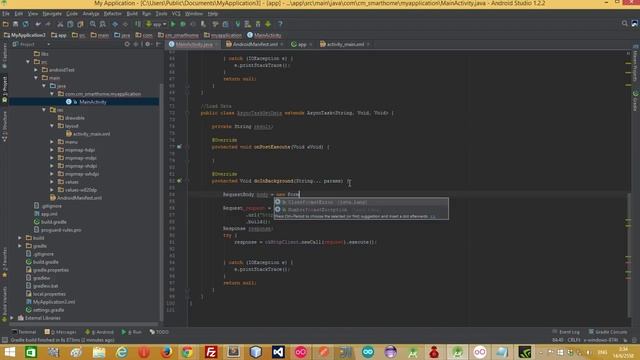This screenshot has width=640, height=360.
Task: Open the Terminal tool window
Action: 24,332
